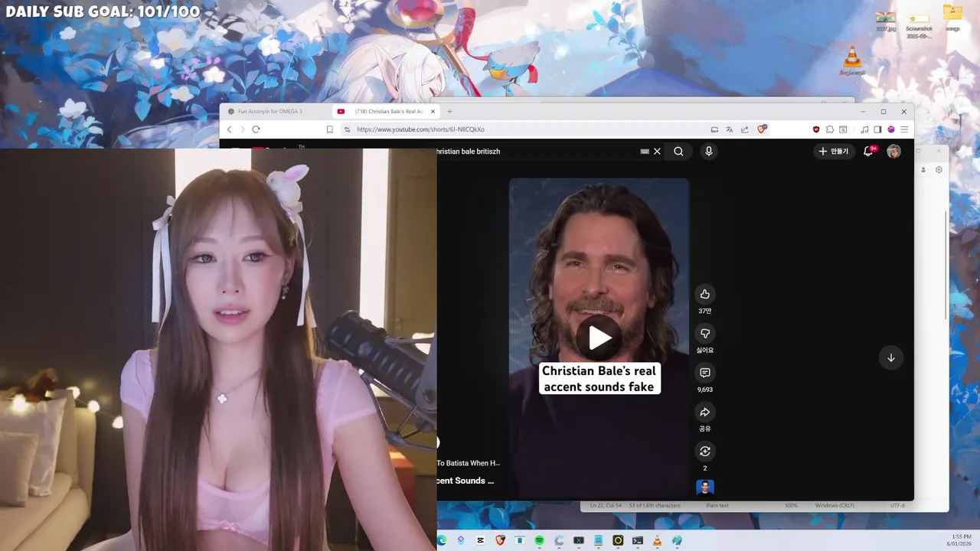The width and height of the screenshot is (980, 551).
Task: Open UTF-8 encoding selector in Notepad
Action: 897,506
